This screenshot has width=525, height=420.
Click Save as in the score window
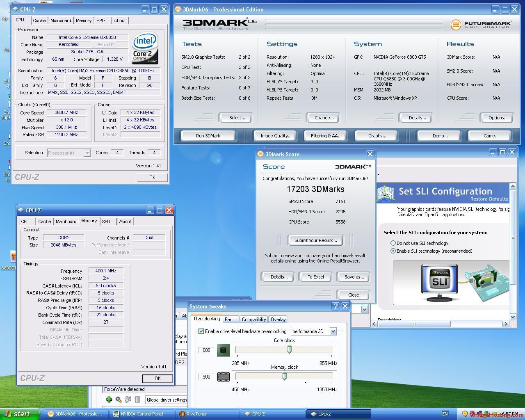tap(354, 277)
